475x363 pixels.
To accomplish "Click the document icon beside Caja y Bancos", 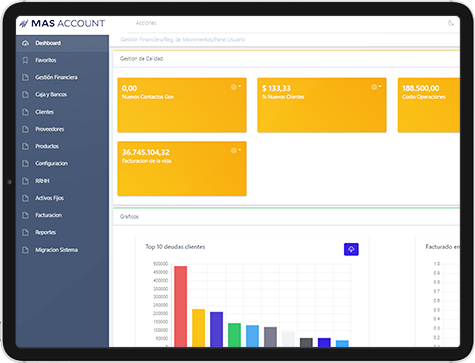I will pyautogui.click(x=25, y=95).
